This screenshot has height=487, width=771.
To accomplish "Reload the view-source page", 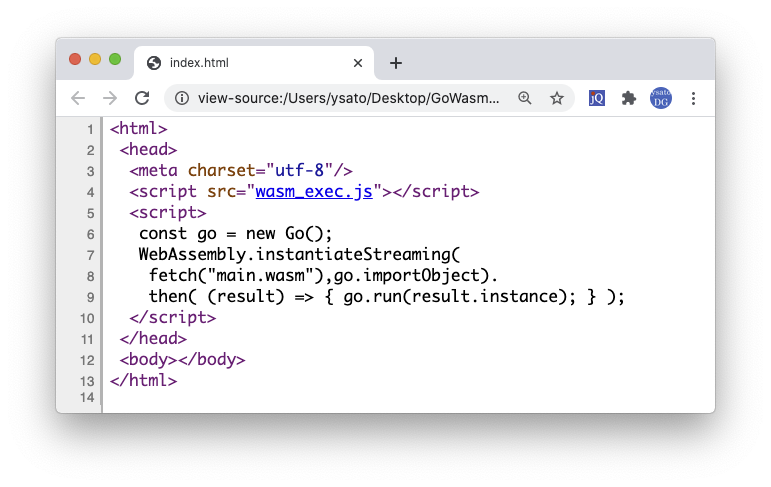I will click(142, 98).
